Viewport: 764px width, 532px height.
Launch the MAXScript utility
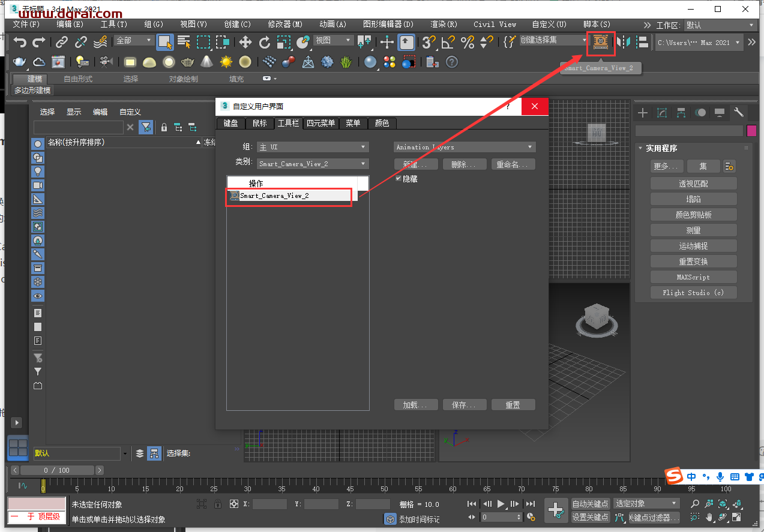[693, 276]
